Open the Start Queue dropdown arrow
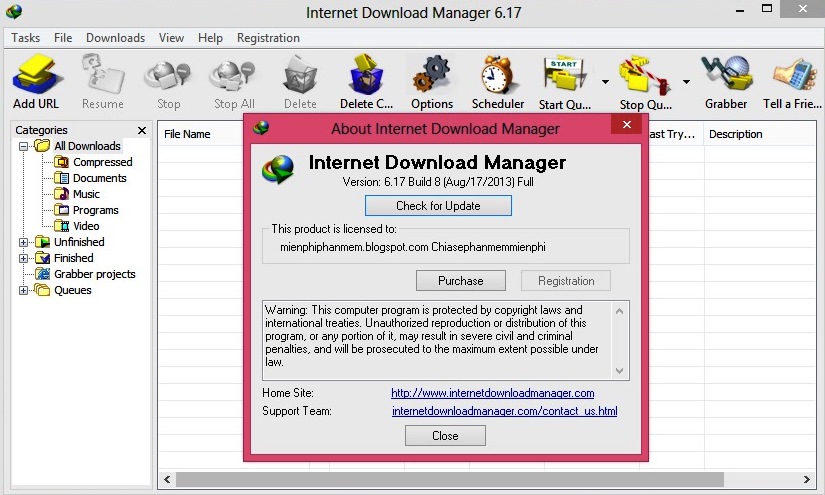Viewport: 825px width, 495px height. click(605, 82)
